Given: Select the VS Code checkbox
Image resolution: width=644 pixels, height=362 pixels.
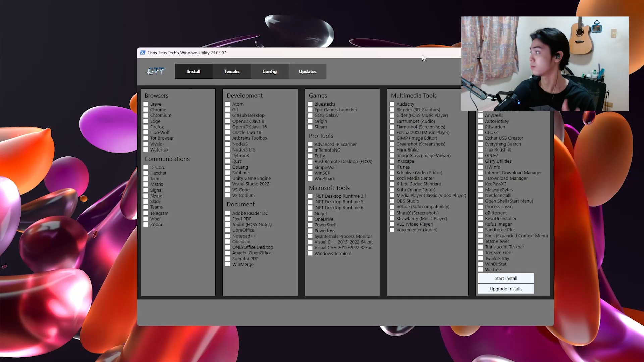Looking at the screenshot, I should [x=228, y=190].
